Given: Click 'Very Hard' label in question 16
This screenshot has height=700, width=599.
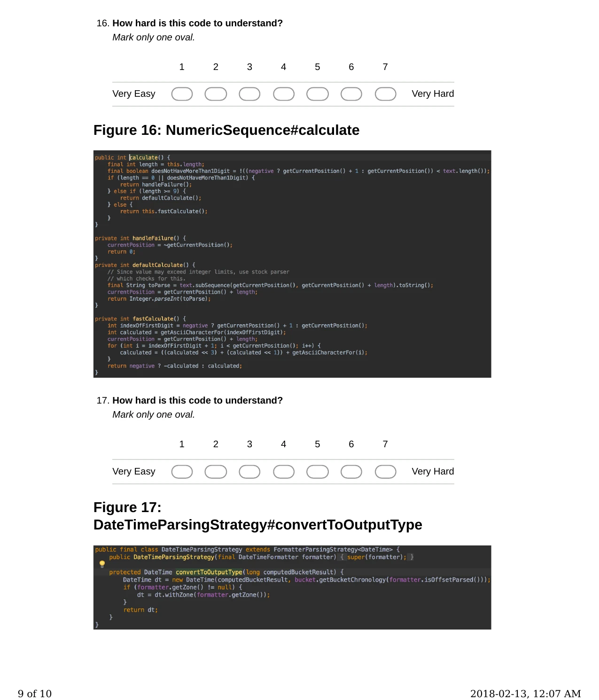Looking at the screenshot, I should pos(433,93).
